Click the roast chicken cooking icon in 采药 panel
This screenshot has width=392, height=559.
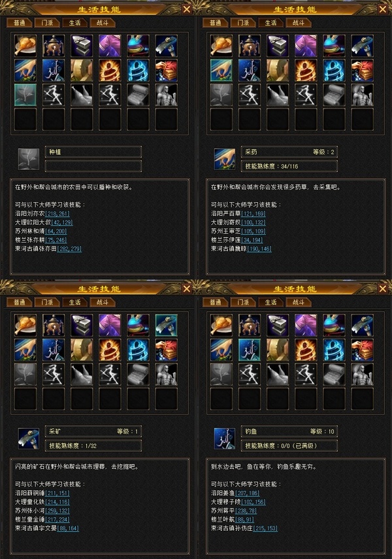[221, 46]
